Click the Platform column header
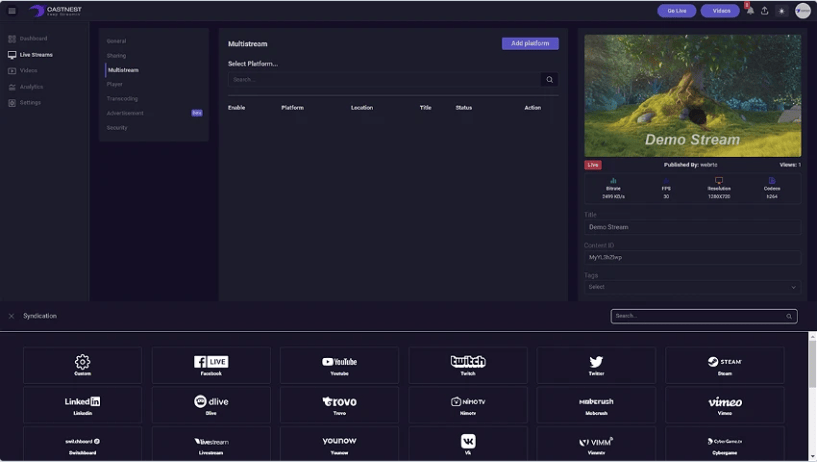Viewport: 817px width, 462px height. 292,108
